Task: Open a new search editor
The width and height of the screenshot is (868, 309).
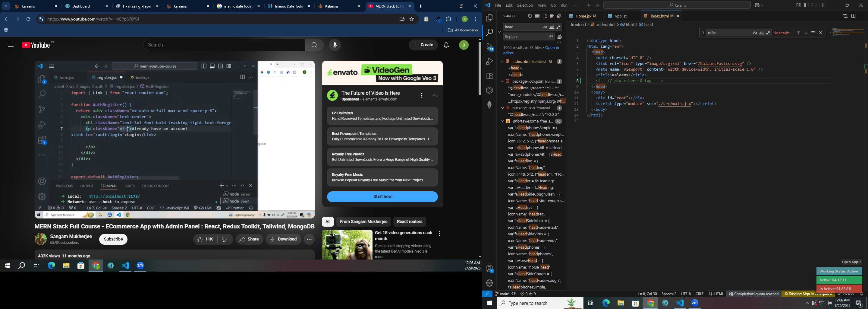Action: tap(545, 16)
